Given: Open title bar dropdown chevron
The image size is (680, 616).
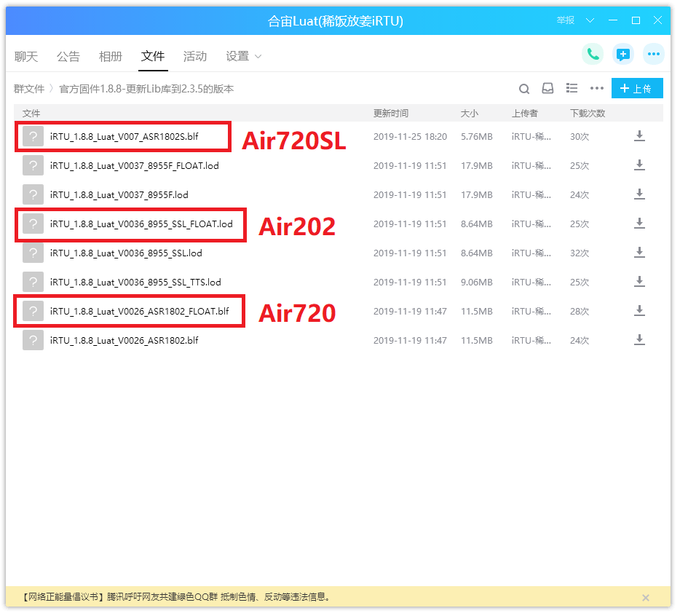Looking at the screenshot, I should tap(590, 20).
